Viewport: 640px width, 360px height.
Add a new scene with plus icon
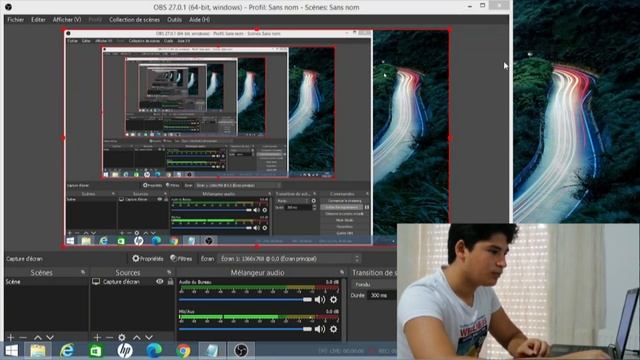(x=11, y=337)
